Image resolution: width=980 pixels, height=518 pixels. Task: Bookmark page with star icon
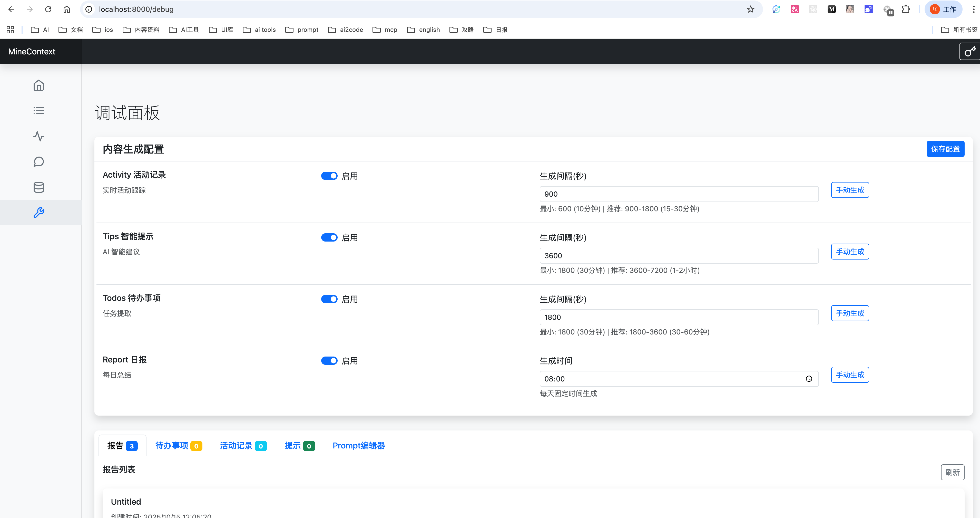click(750, 9)
